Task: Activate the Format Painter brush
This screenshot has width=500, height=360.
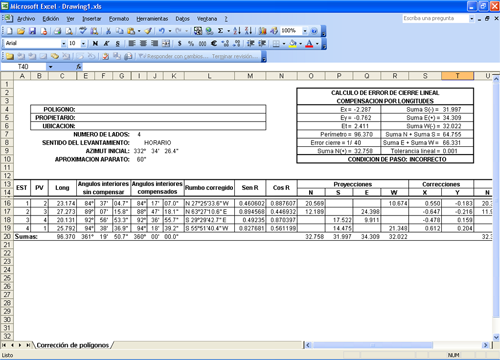Action: (x=148, y=31)
